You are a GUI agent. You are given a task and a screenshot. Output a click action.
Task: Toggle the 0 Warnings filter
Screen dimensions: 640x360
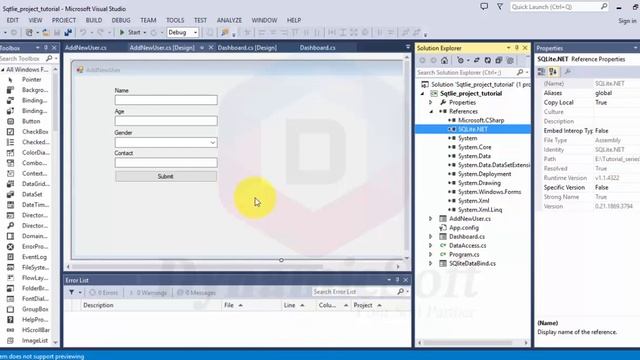(x=148, y=292)
